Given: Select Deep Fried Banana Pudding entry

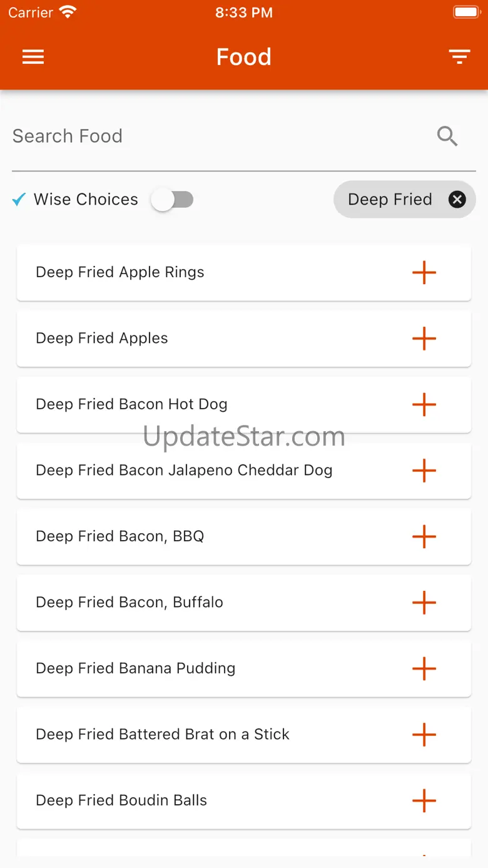Looking at the screenshot, I should 136,668.
